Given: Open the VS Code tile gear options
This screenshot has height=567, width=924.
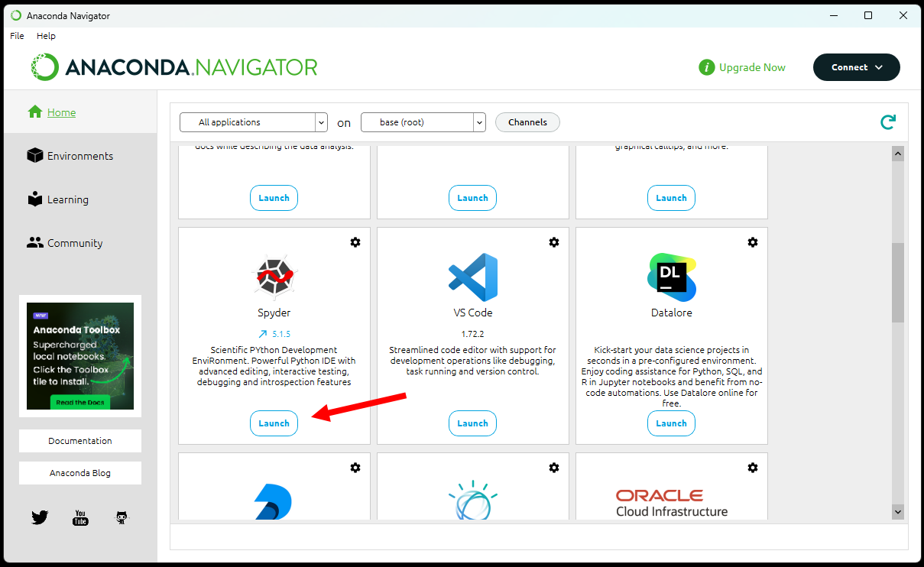Looking at the screenshot, I should tap(554, 242).
